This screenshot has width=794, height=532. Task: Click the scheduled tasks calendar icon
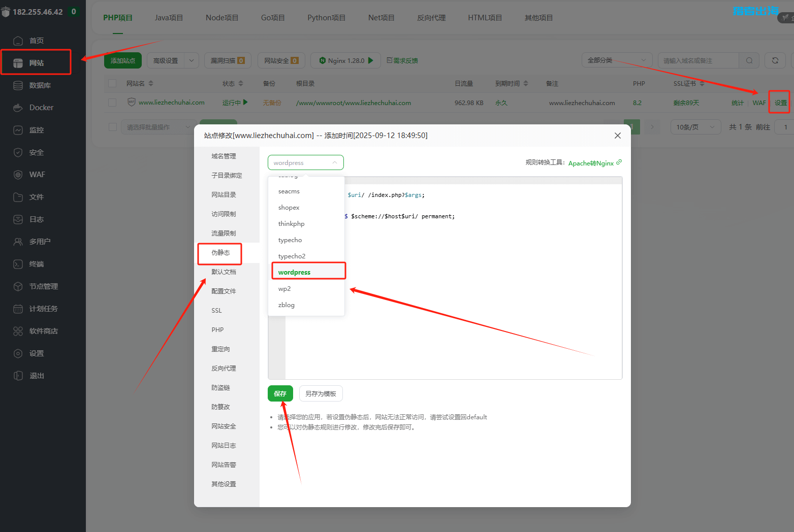pyautogui.click(x=18, y=309)
